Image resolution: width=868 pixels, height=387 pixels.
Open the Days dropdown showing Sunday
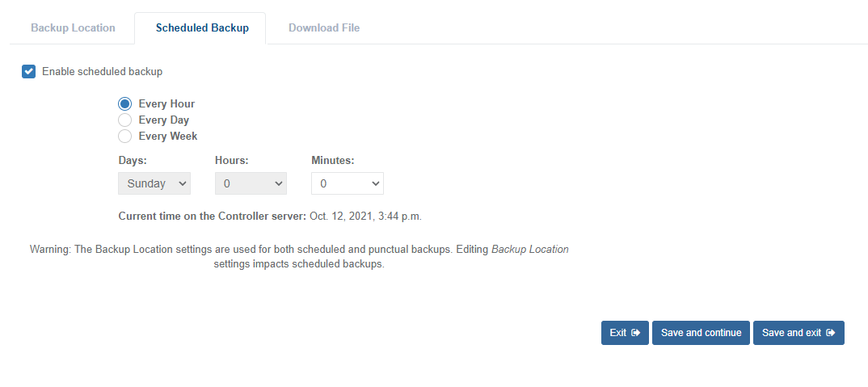click(x=154, y=184)
